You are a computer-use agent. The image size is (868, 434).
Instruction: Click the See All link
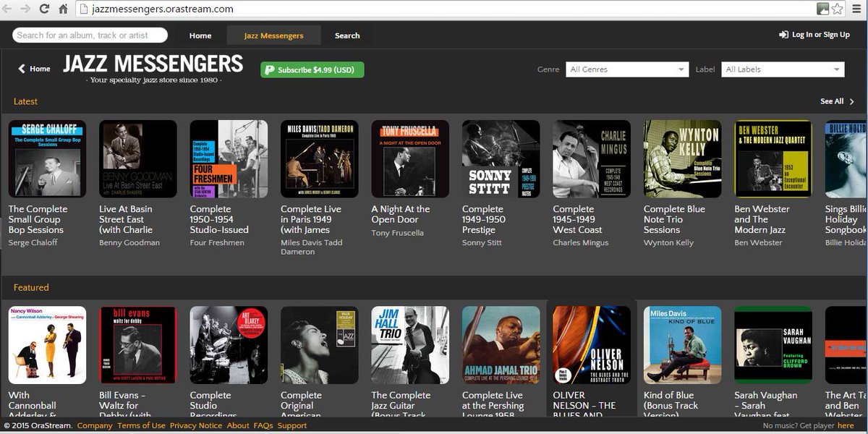832,102
